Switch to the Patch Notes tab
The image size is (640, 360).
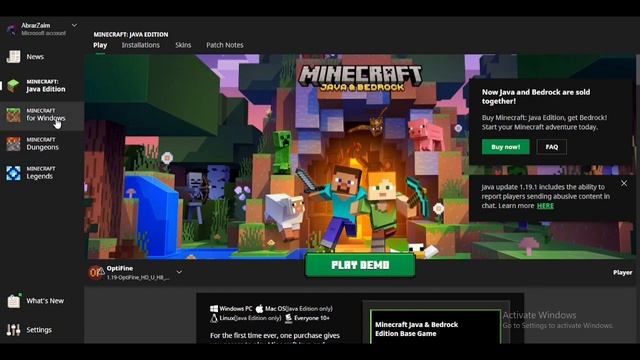(x=224, y=45)
